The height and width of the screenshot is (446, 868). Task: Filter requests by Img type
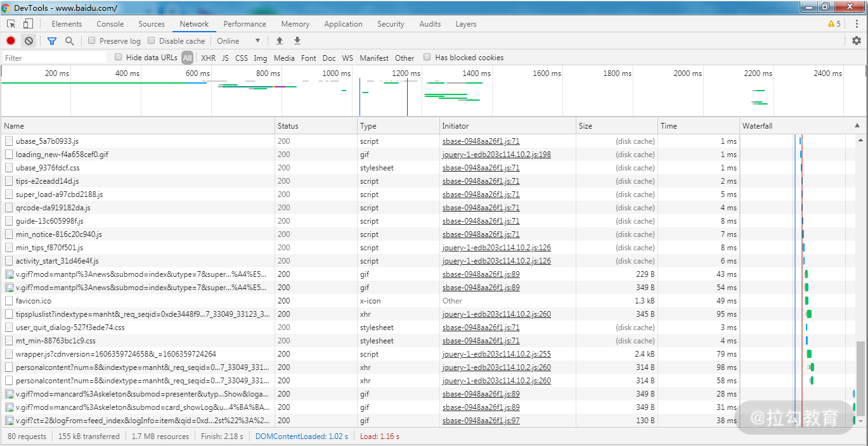click(x=261, y=58)
